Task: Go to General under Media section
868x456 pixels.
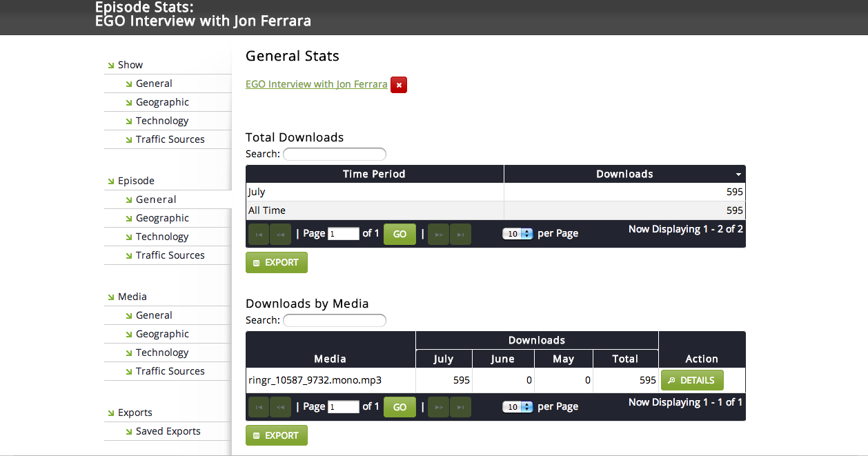Action: pyautogui.click(x=154, y=315)
